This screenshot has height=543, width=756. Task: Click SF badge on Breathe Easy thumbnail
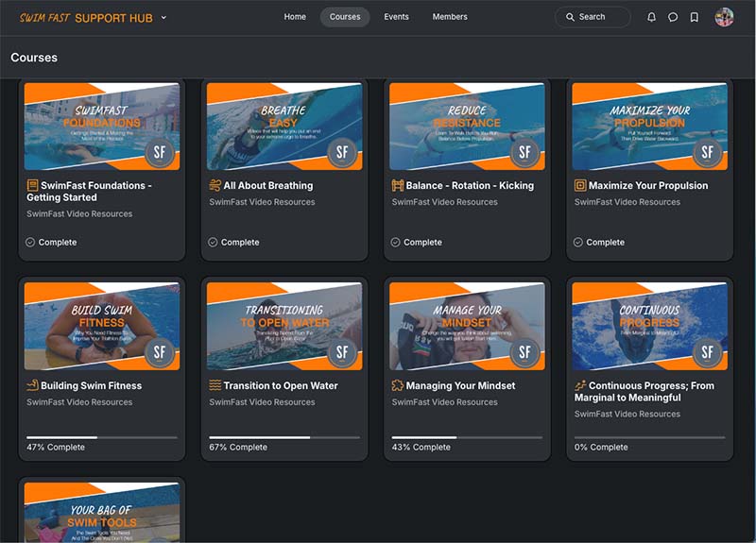click(x=342, y=153)
